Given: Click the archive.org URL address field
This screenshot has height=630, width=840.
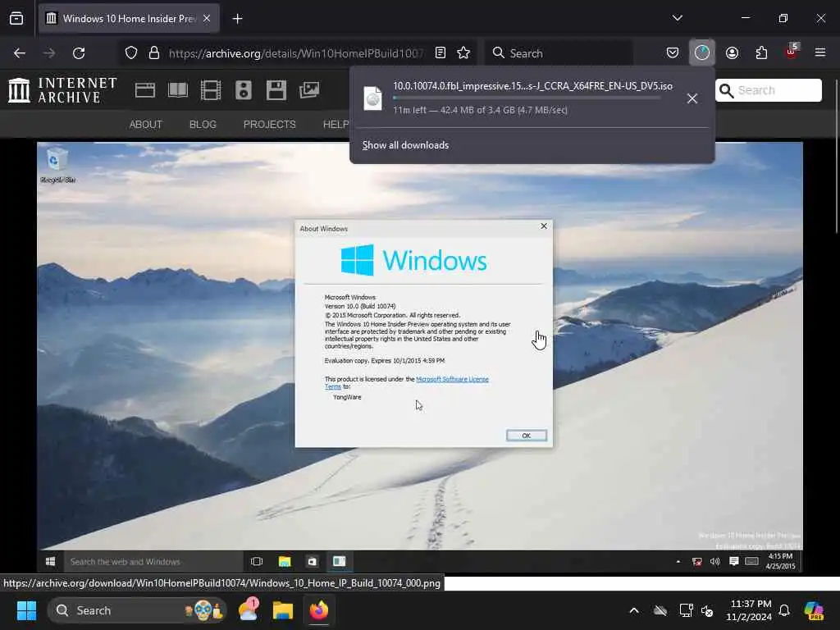Looking at the screenshot, I should (296, 53).
